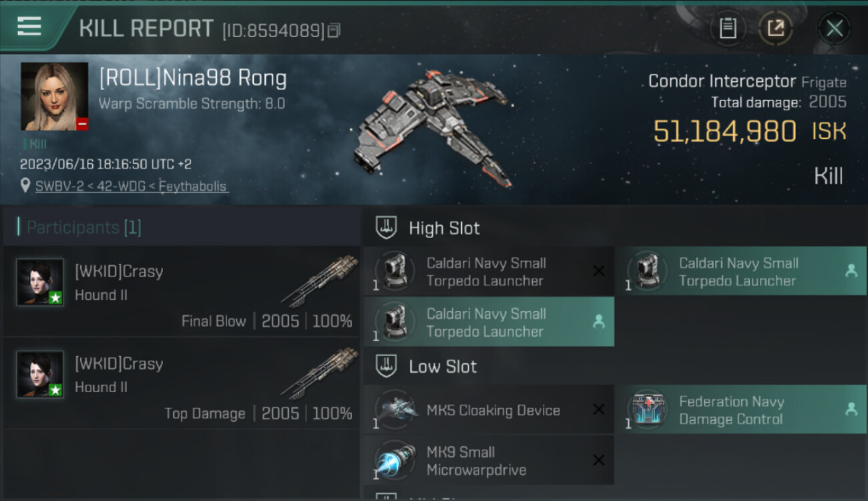
Task: Click the Hound II weapon icon in Final Blow row
Action: click(319, 281)
